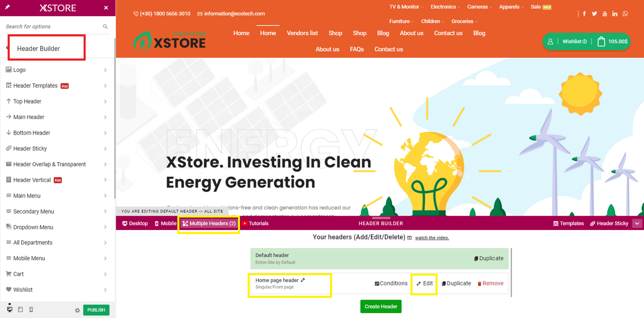The height and width of the screenshot is (318, 644).
Task: Click the Facebook social icon
Action: [x=584, y=14]
